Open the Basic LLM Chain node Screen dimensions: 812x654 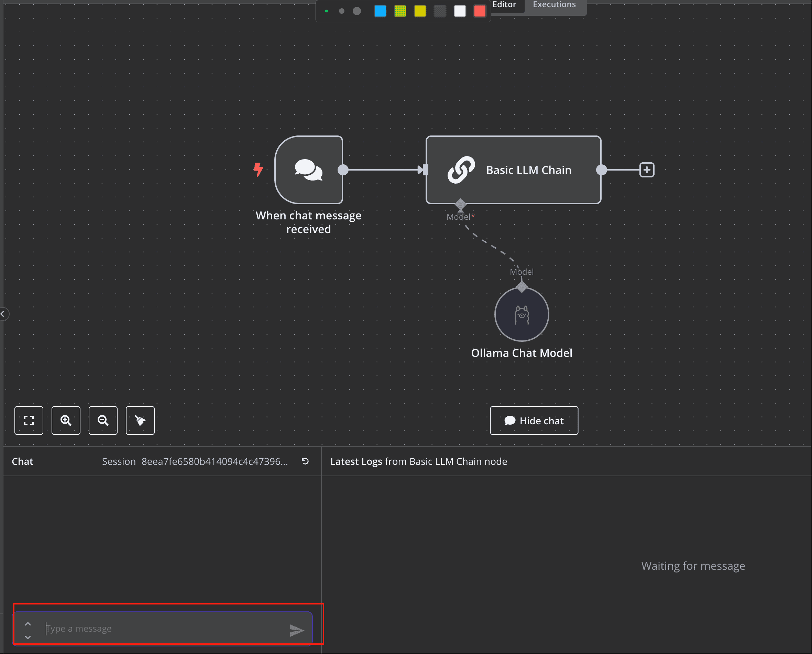[513, 170]
